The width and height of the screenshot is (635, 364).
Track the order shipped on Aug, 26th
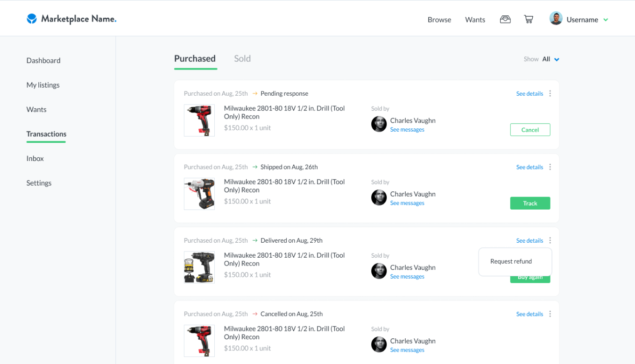[530, 203]
